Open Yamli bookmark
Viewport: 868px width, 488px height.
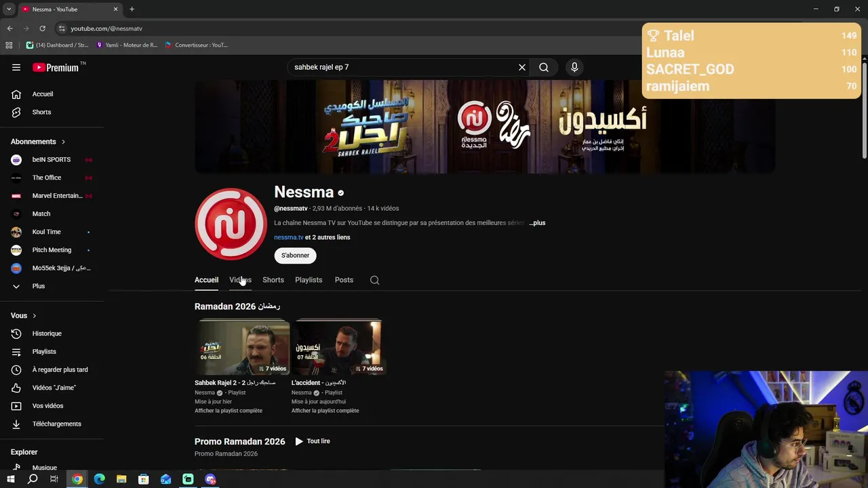pos(127,45)
